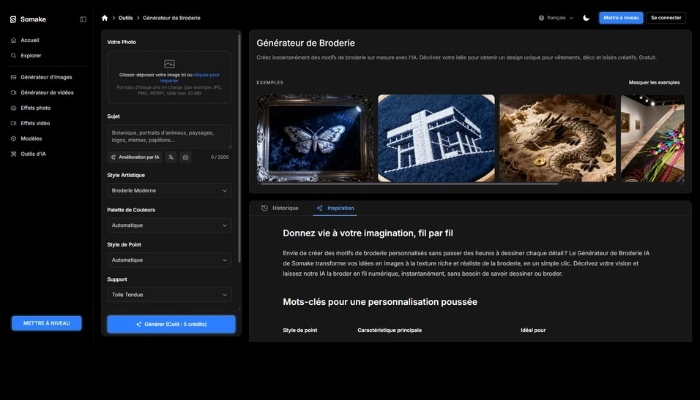Click the camera icon under Sujet
This screenshot has height=400, width=700.
(186, 157)
